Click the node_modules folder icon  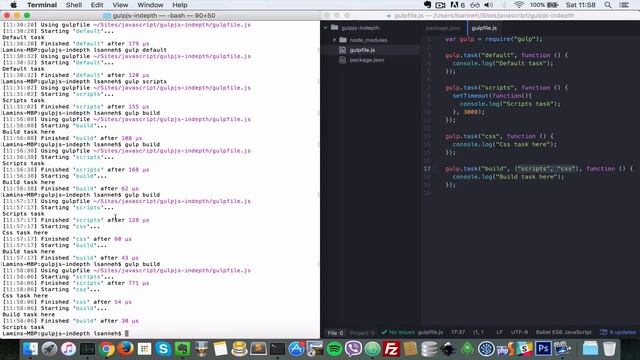[343, 40]
